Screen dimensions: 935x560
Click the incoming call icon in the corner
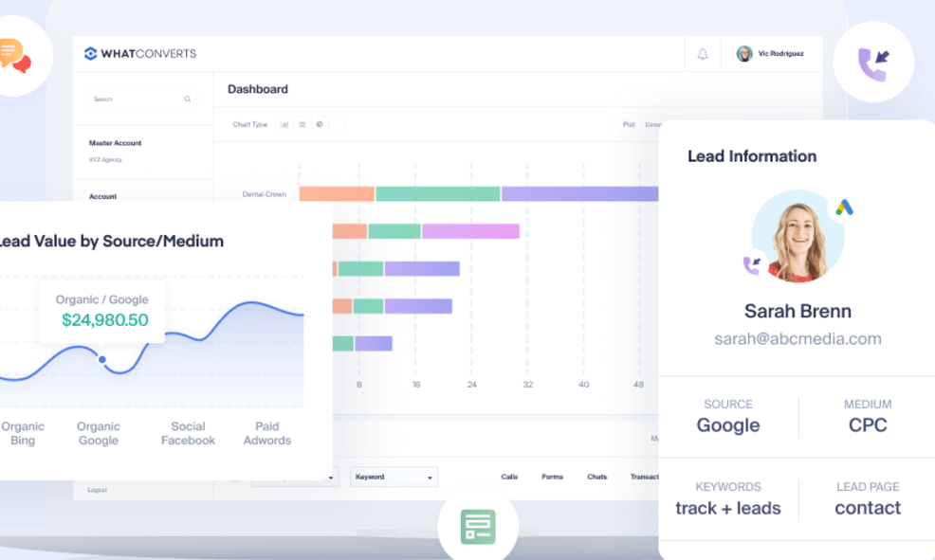point(873,61)
